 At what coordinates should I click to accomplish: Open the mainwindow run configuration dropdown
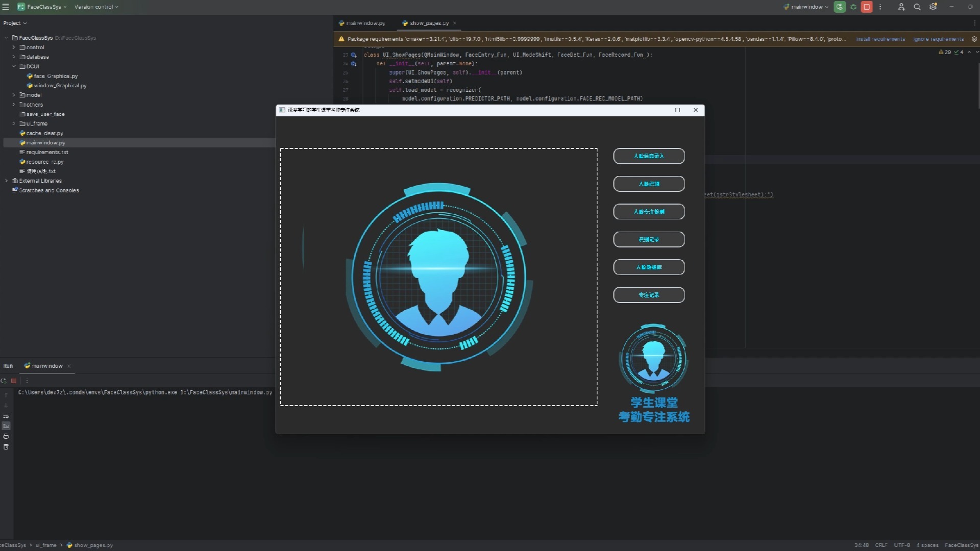point(806,7)
